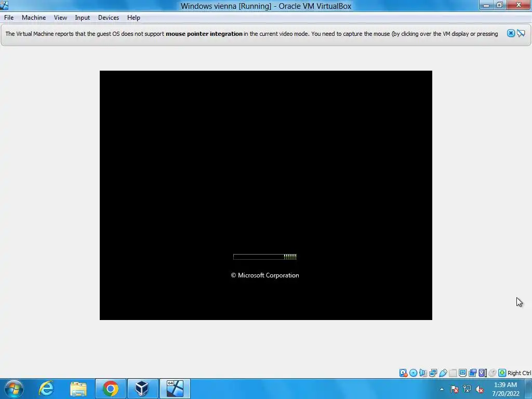This screenshot has width=532, height=399.
Task: Click the USB devices indicator
Action: [443, 373]
